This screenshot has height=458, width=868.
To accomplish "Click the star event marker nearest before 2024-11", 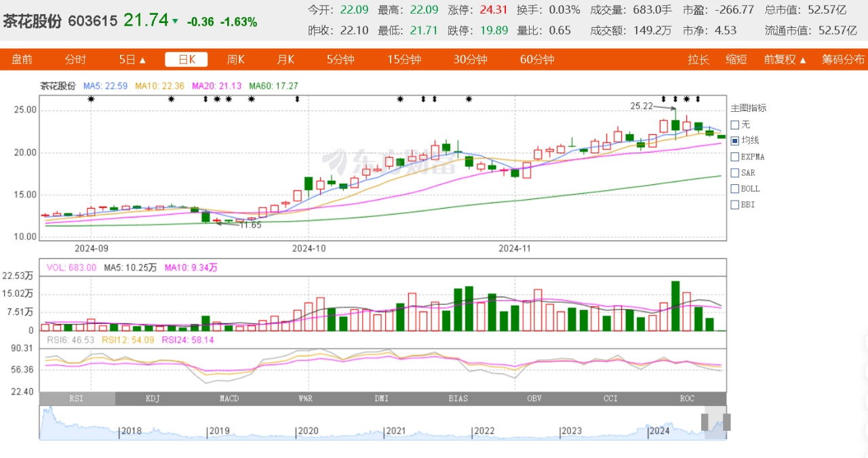I will tap(469, 99).
